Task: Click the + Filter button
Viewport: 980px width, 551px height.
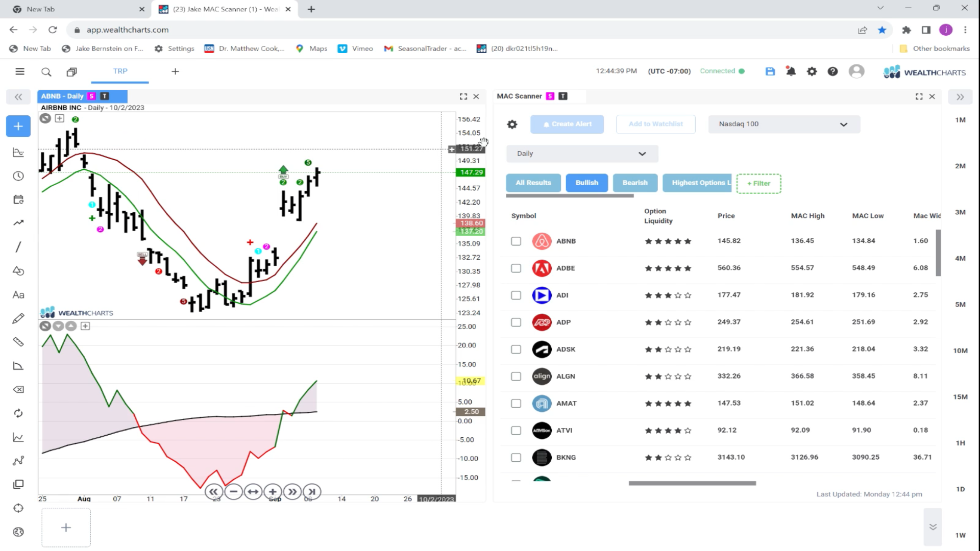Action: pyautogui.click(x=759, y=184)
